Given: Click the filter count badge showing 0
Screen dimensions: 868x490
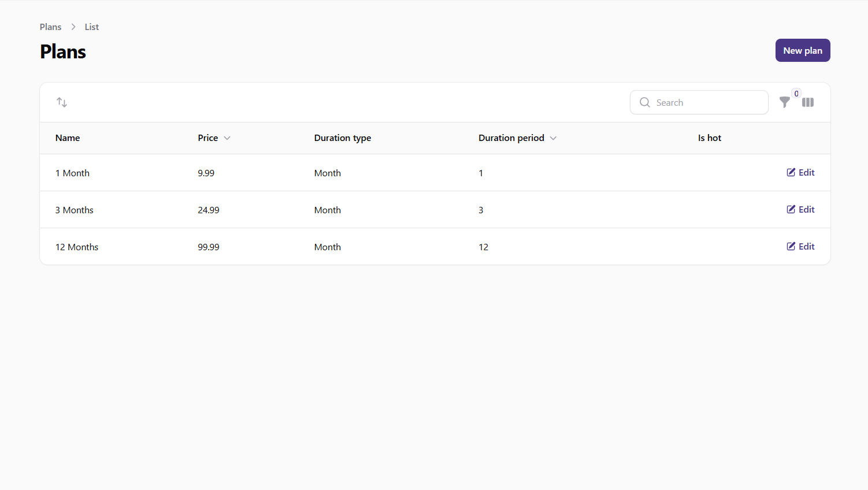Looking at the screenshot, I should 796,94.
